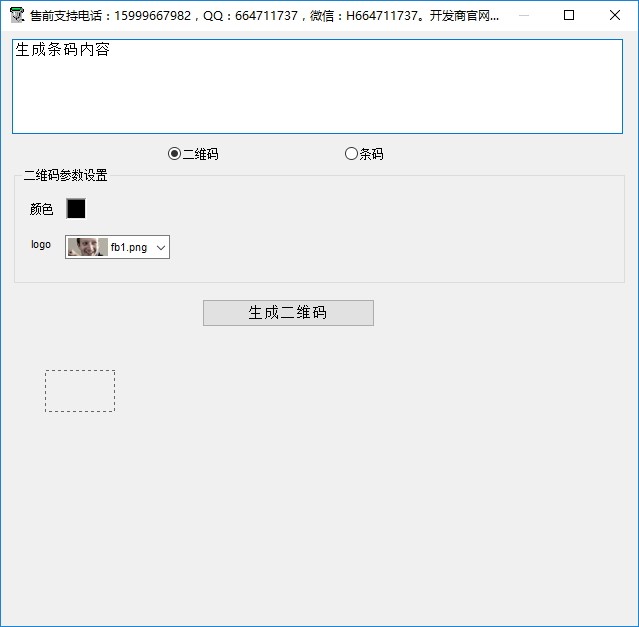639x627 pixels.
Task: Minimize the barcode generator window
Action: (x=524, y=15)
